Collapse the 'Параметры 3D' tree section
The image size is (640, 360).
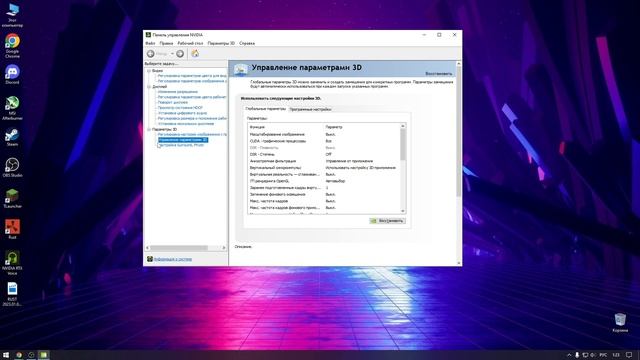[149, 129]
